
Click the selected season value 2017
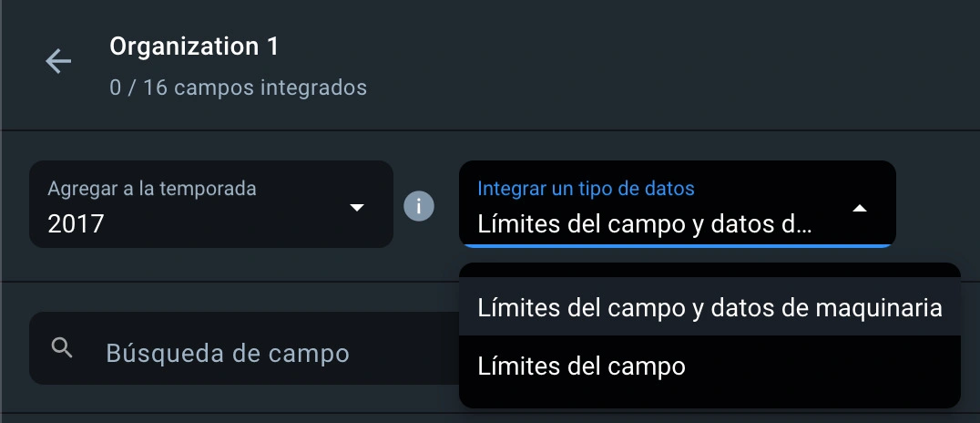[77, 223]
